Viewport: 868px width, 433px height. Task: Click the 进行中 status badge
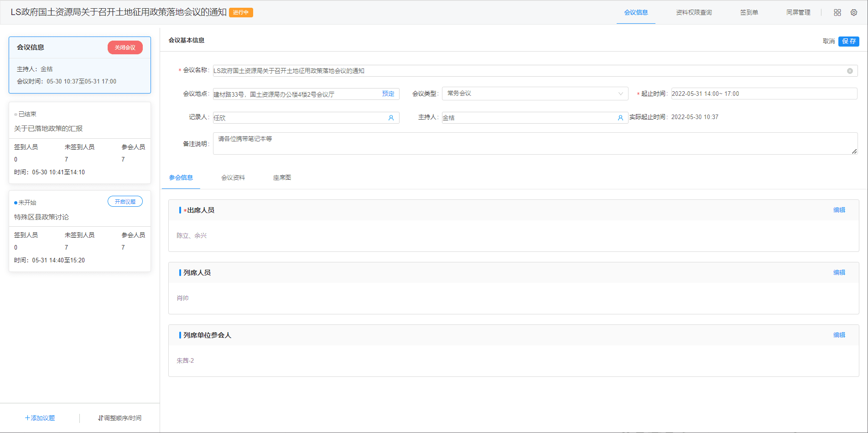click(241, 13)
